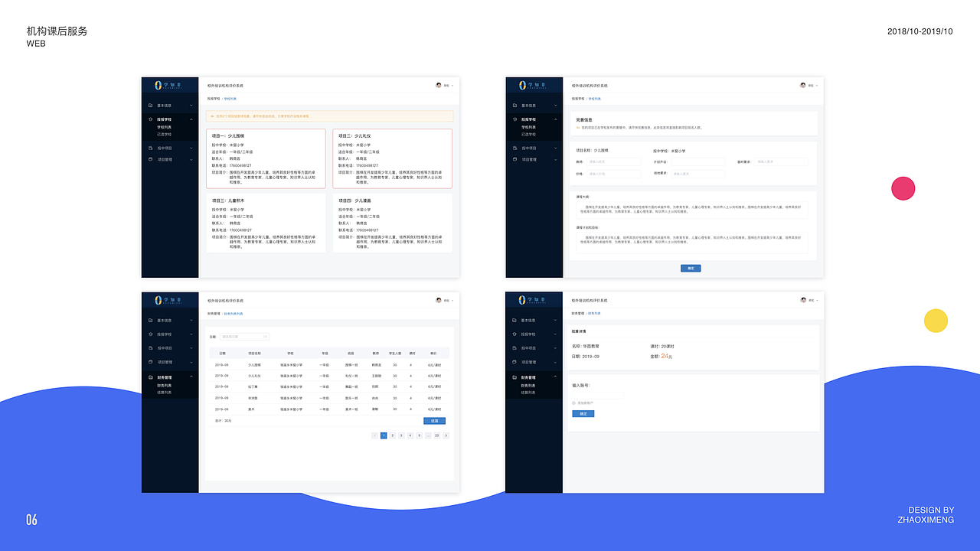This screenshot has height=551, width=980.
Task: Click the 基本信息 icon in the finance table screen sidebar
Action: pos(151,321)
